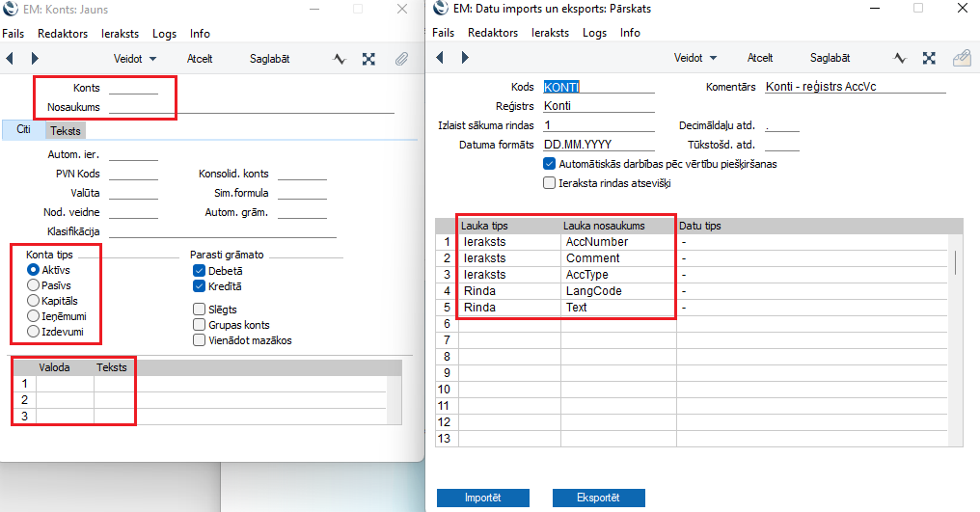Toggle Ieraksta rindas atsevišķi checkbox
The image size is (980, 512).
550,181
